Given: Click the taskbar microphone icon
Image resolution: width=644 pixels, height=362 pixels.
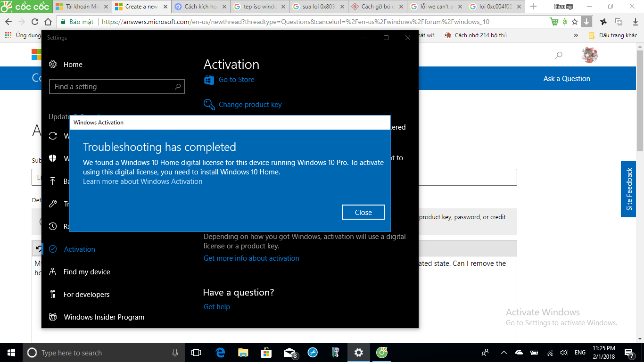Looking at the screenshot, I should pos(175,353).
